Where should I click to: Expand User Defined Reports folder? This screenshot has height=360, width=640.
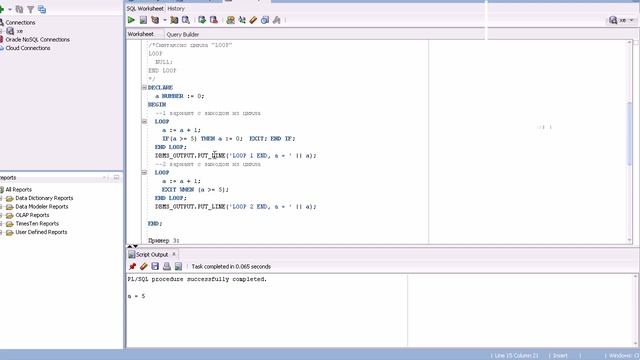tap(1, 232)
